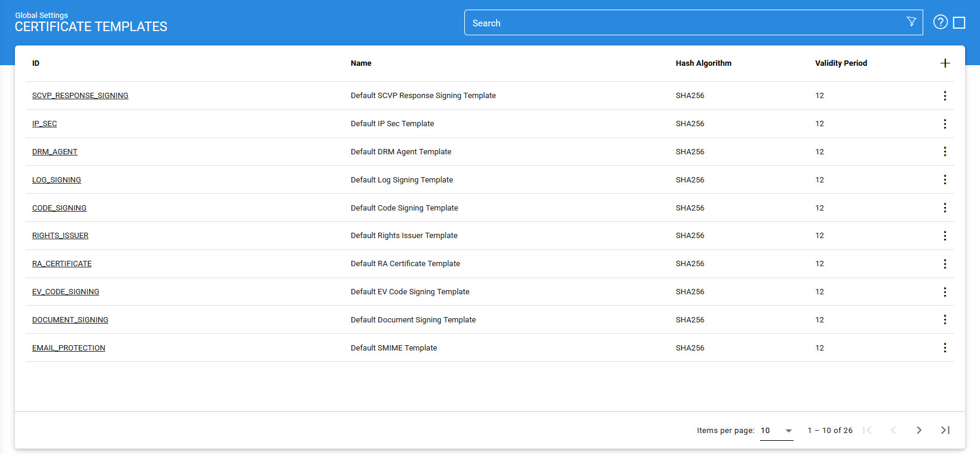The width and height of the screenshot is (980, 454).
Task: Open the search filter funnel icon
Action: click(911, 22)
